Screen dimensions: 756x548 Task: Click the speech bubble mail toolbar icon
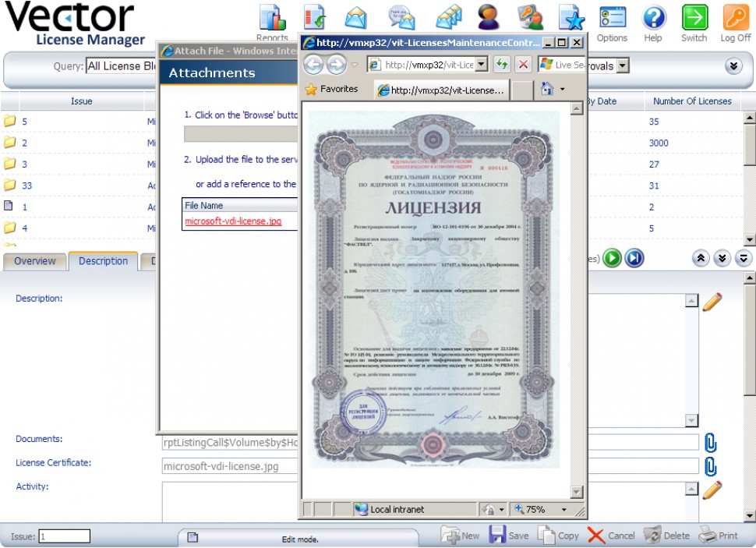(x=401, y=18)
